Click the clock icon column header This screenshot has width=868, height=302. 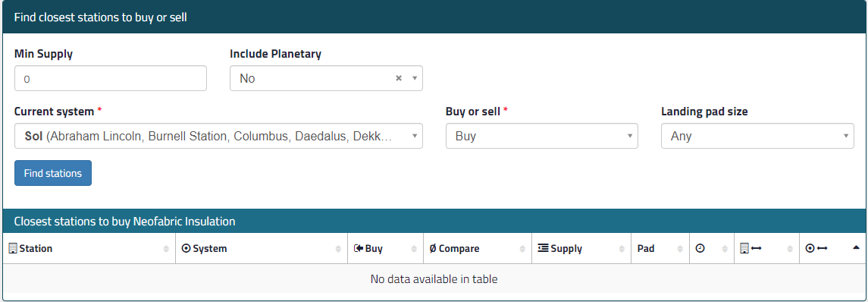(700, 249)
